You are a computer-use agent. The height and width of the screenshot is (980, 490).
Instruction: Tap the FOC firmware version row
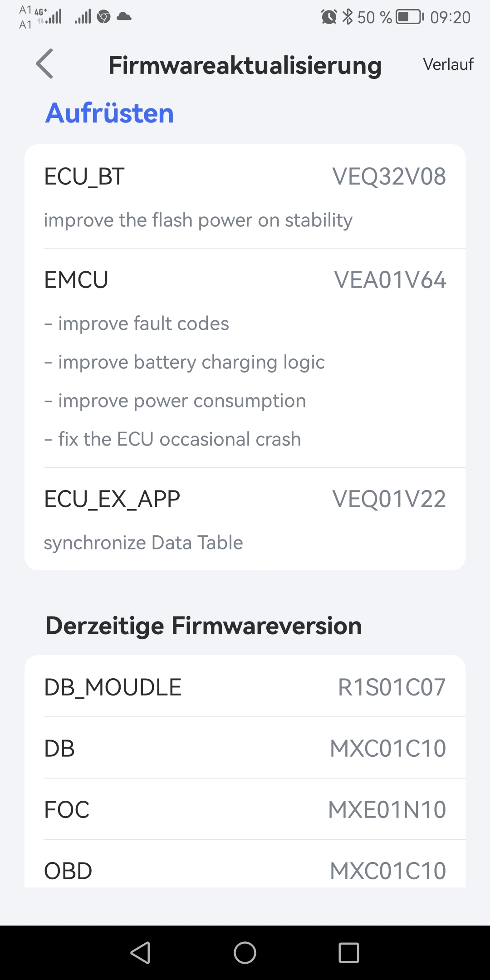pyautogui.click(x=245, y=809)
